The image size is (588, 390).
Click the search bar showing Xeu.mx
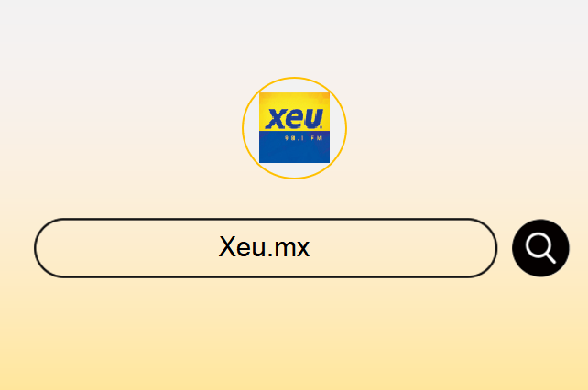click(x=266, y=248)
